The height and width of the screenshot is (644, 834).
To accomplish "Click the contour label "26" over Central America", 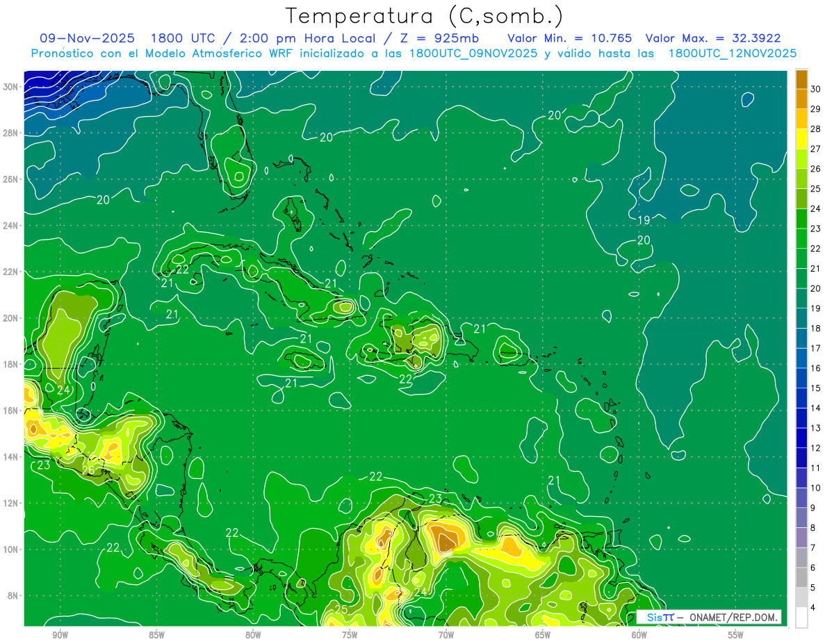I will coord(88,470).
